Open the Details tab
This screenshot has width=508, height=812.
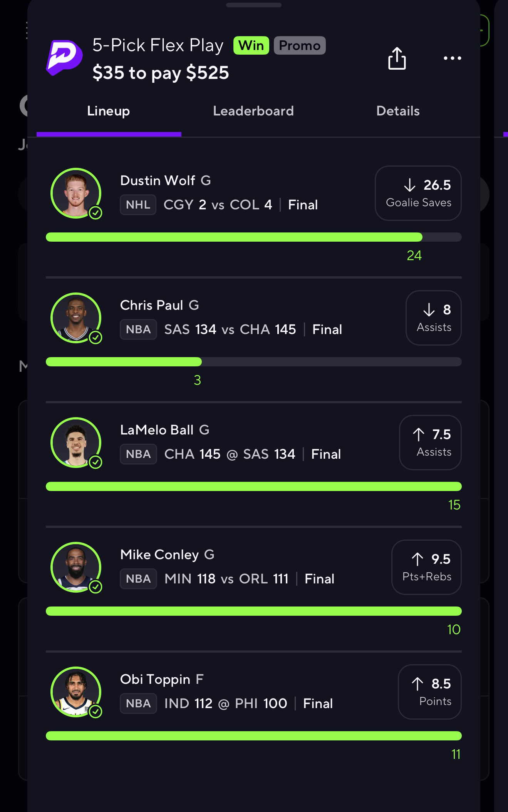398,111
